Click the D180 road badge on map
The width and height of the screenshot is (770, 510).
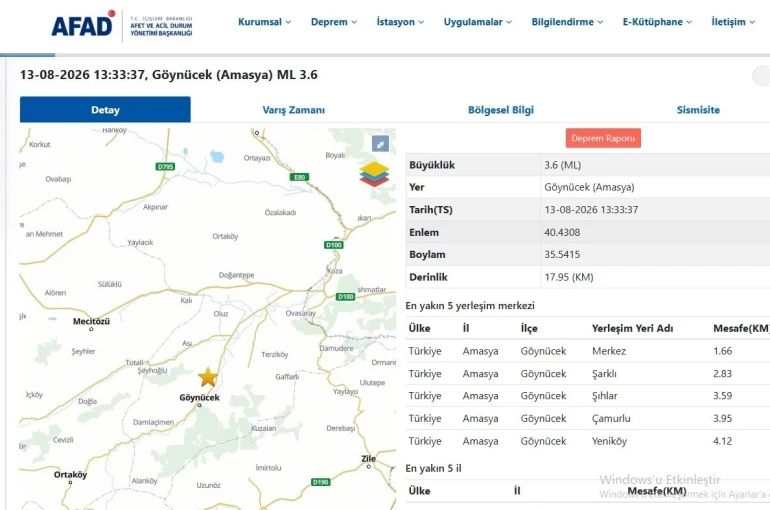345,296
